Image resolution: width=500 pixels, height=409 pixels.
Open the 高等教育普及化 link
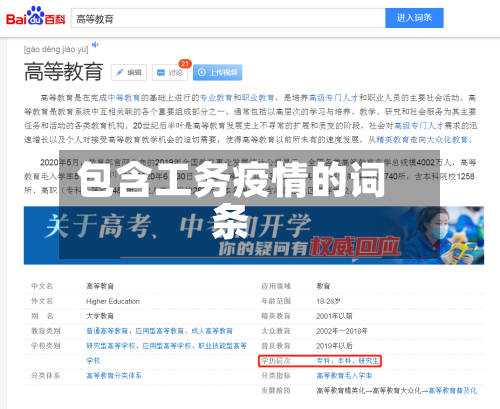(453, 391)
